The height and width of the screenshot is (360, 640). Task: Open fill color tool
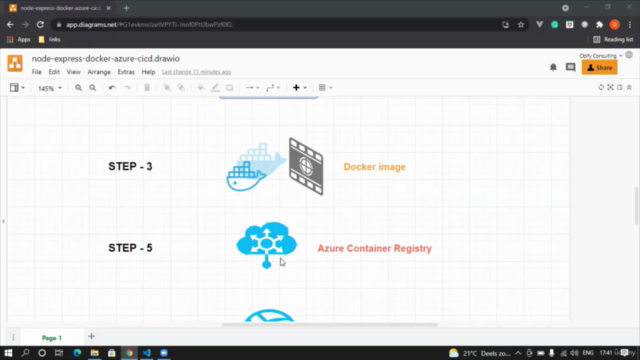click(201, 88)
